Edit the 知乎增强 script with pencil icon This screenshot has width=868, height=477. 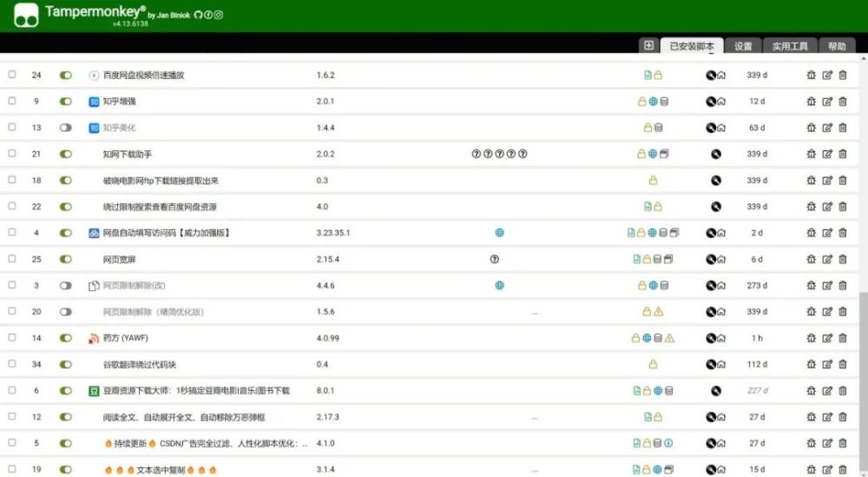point(827,102)
